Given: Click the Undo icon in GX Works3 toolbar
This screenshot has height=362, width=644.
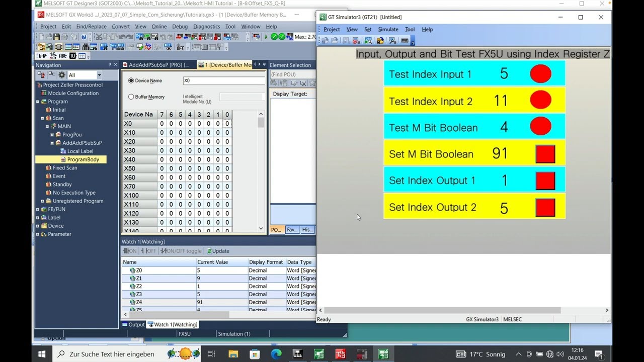Looking at the screenshot, I should [x=122, y=37].
